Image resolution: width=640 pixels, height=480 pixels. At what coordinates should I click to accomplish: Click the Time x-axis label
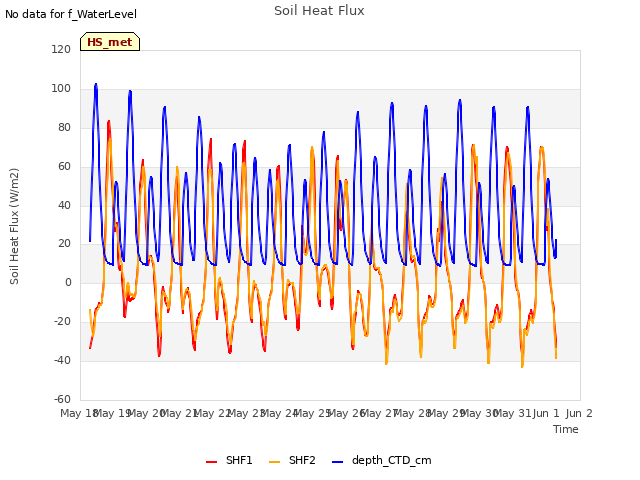pos(566,429)
